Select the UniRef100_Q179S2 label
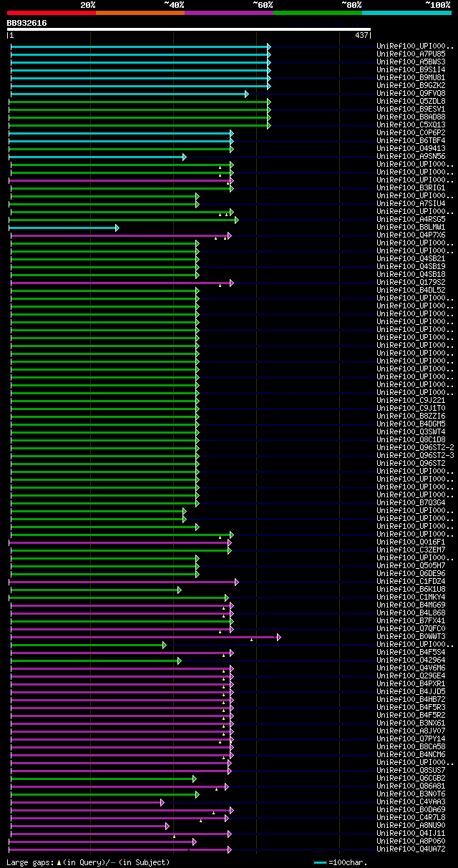The width and height of the screenshot is (458, 868). (411, 282)
